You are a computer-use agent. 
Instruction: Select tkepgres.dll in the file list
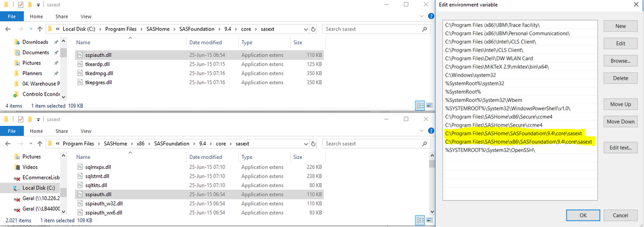[x=199, y=82]
